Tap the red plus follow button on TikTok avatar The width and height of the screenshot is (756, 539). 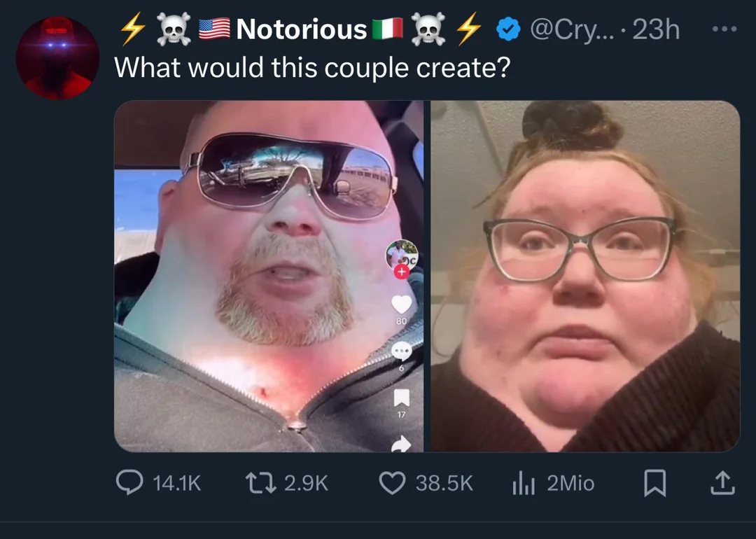[401, 272]
